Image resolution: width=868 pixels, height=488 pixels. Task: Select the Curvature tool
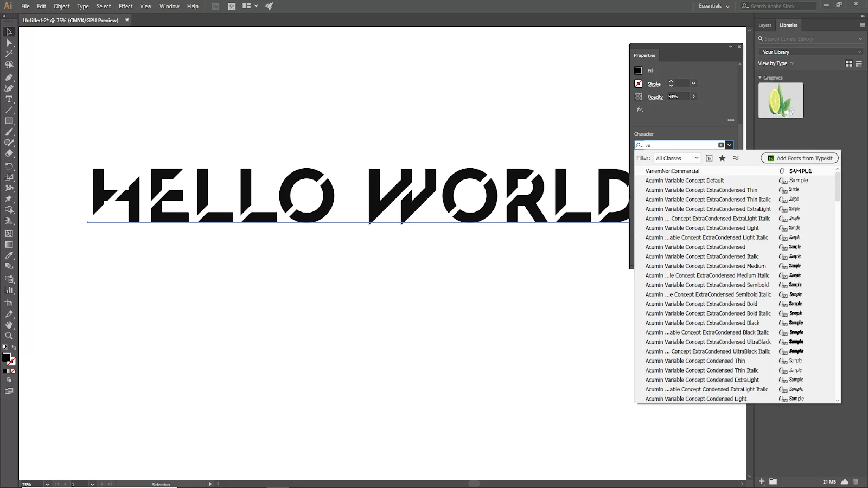(9, 88)
